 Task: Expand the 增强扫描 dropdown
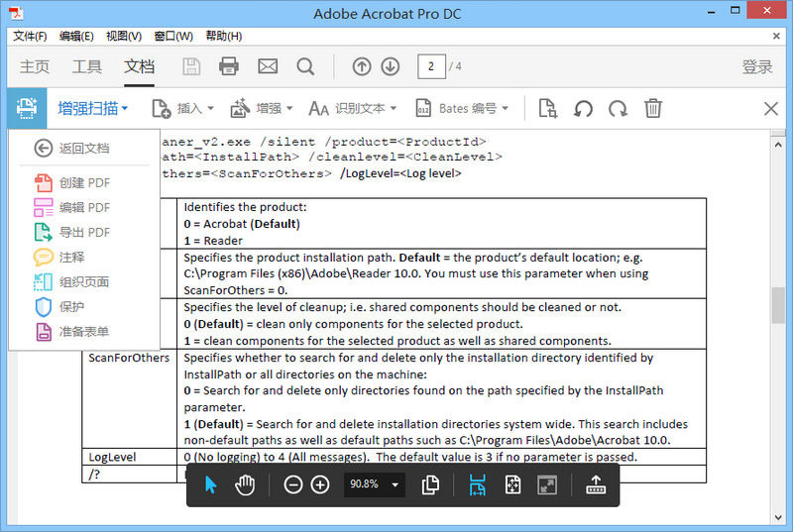point(92,108)
